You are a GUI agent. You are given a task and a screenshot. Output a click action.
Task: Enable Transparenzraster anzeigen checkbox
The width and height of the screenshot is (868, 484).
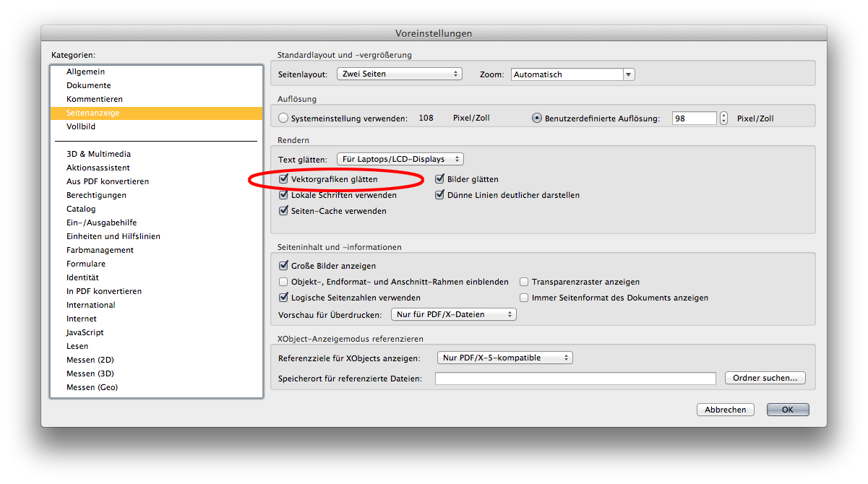point(525,282)
